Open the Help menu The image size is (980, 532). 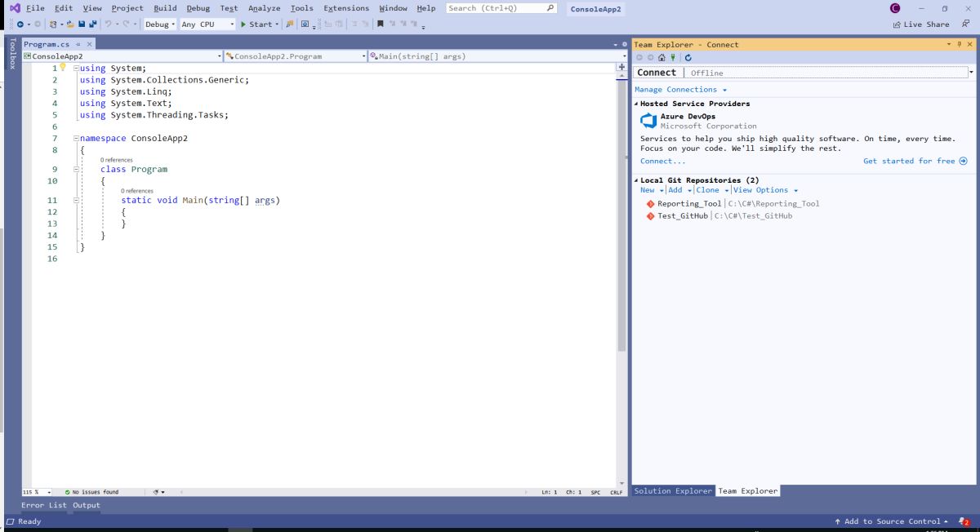tap(426, 8)
